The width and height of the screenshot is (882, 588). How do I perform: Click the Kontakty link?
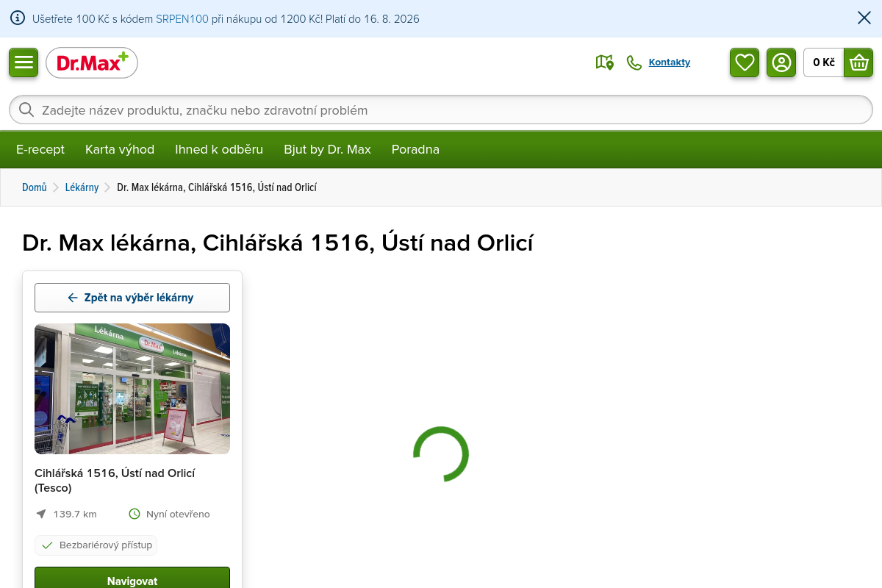coord(670,62)
